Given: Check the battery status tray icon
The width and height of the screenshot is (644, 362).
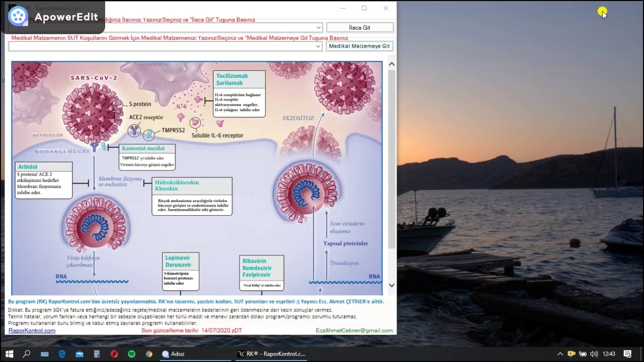Looking at the screenshot, I should point(583,354).
